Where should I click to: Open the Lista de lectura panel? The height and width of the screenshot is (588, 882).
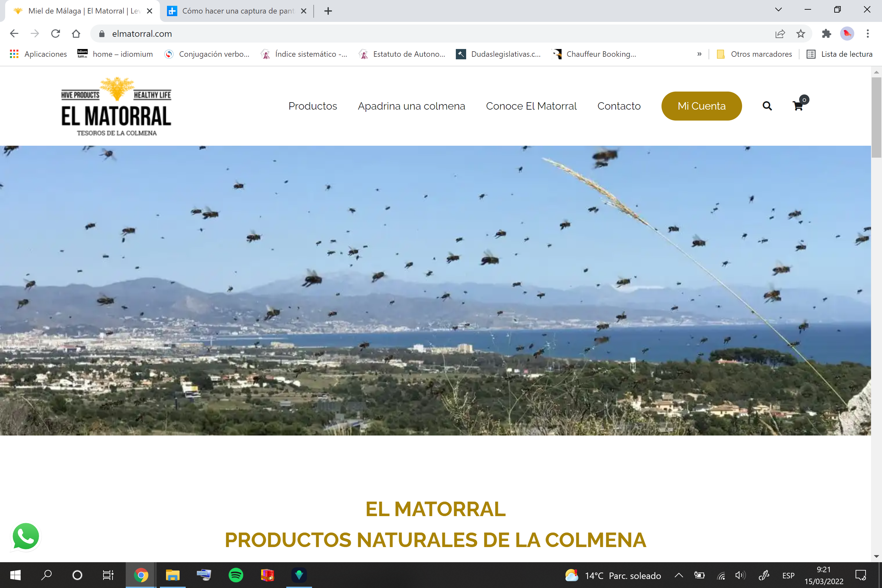pyautogui.click(x=840, y=54)
